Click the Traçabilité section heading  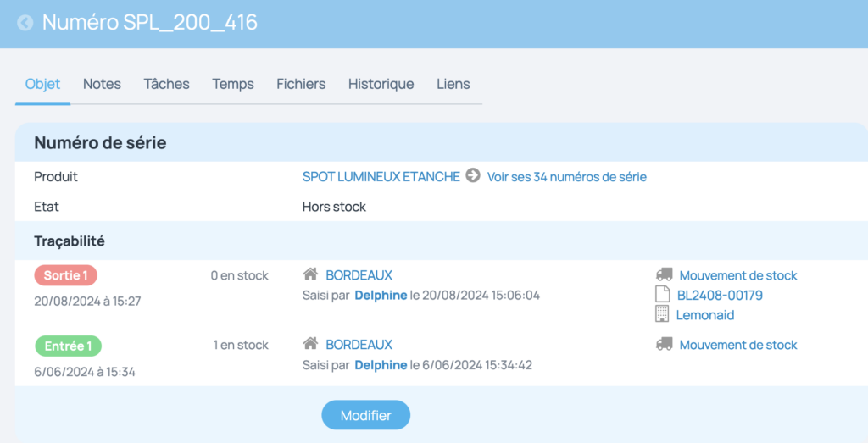click(x=70, y=241)
